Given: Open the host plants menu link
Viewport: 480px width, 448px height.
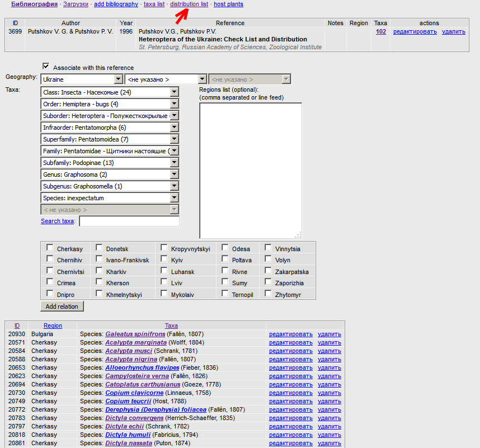Looking at the screenshot, I should tap(228, 4).
